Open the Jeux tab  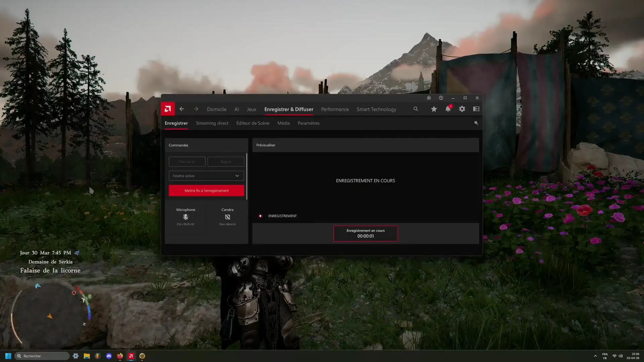pos(252,109)
